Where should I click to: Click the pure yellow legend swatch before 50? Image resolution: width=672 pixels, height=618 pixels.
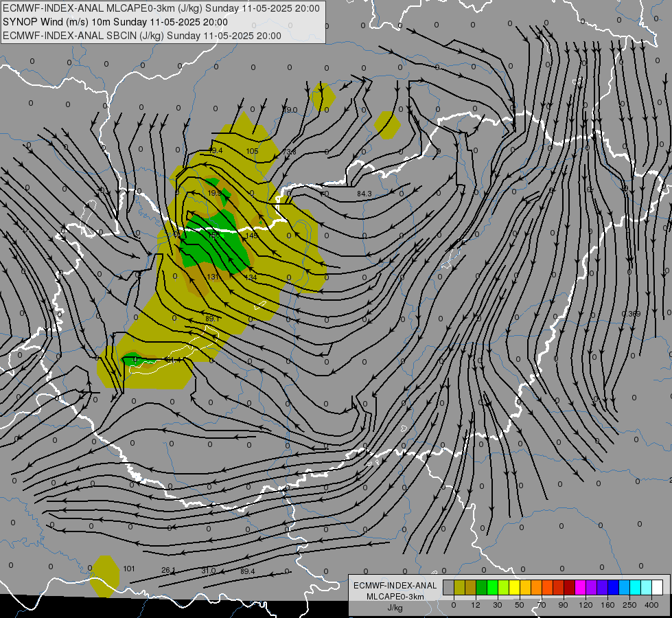(x=515, y=587)
